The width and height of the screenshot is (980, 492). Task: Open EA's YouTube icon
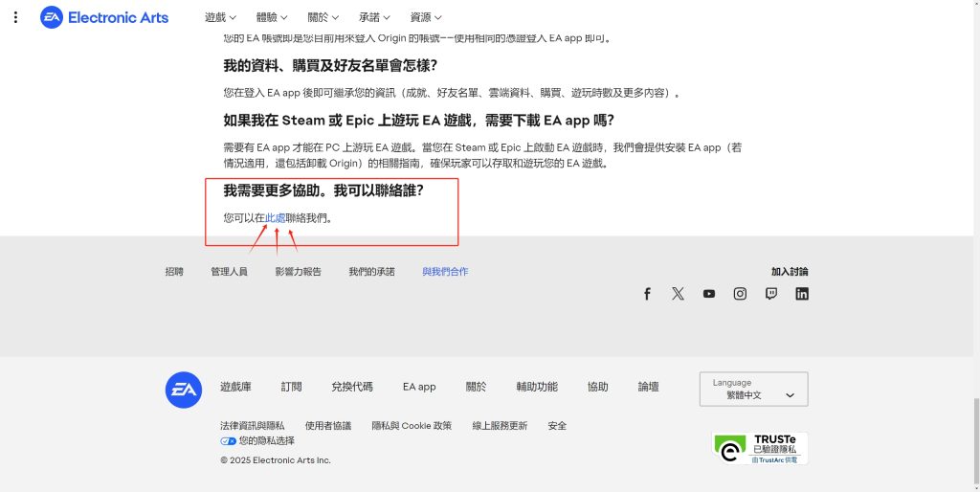pos(709,294)
